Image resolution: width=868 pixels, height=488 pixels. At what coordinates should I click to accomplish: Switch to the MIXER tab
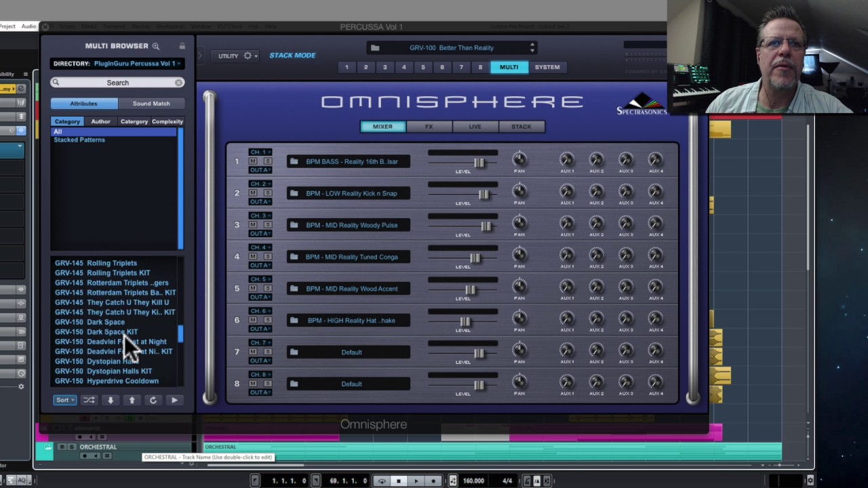[x=382, y=127]
